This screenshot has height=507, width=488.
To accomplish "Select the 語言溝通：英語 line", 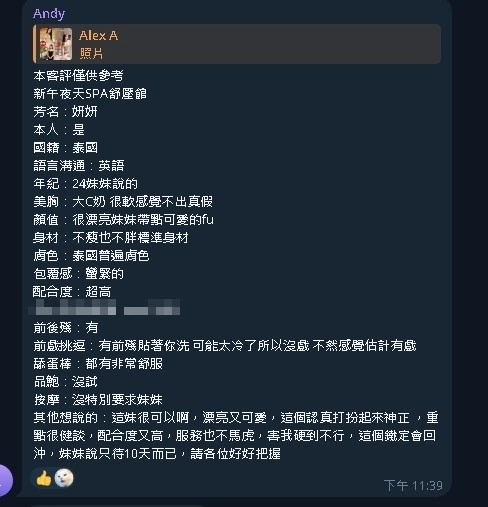I will [x=79, y=166].
